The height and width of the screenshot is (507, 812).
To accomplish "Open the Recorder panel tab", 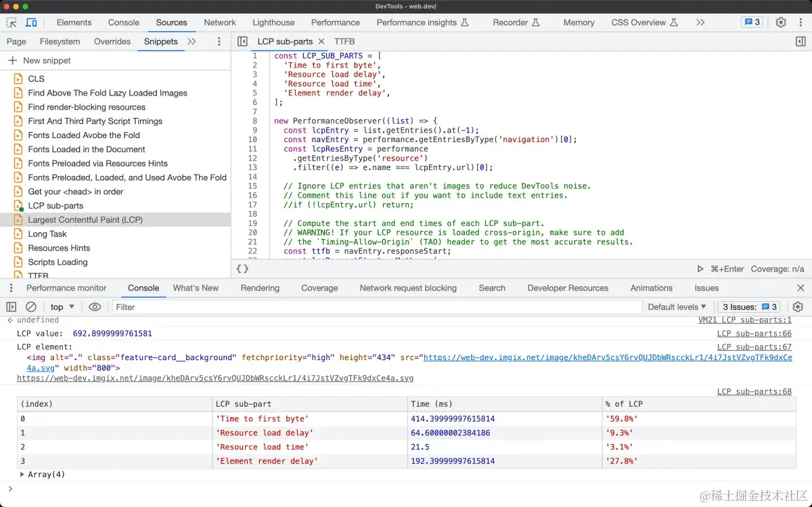I will (x=516, y=22).
